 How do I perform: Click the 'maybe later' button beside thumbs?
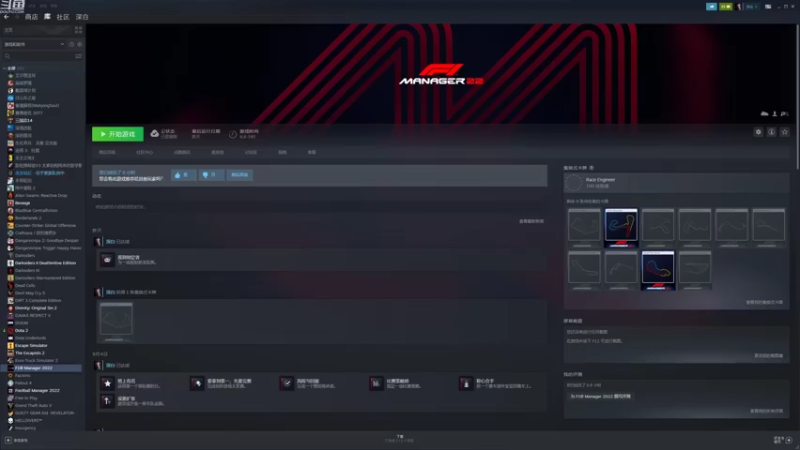(239, 175)
